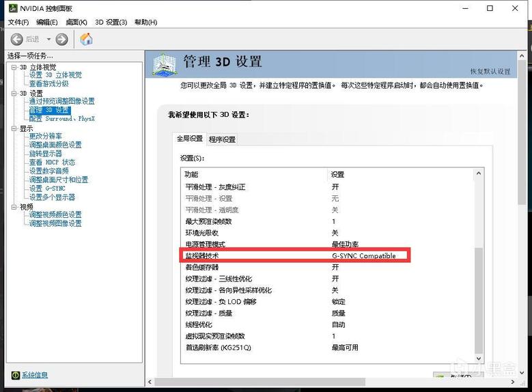Screen dimensions: 532x392
Task: Click the Home house icon
Action: click(x=87, y=39)
